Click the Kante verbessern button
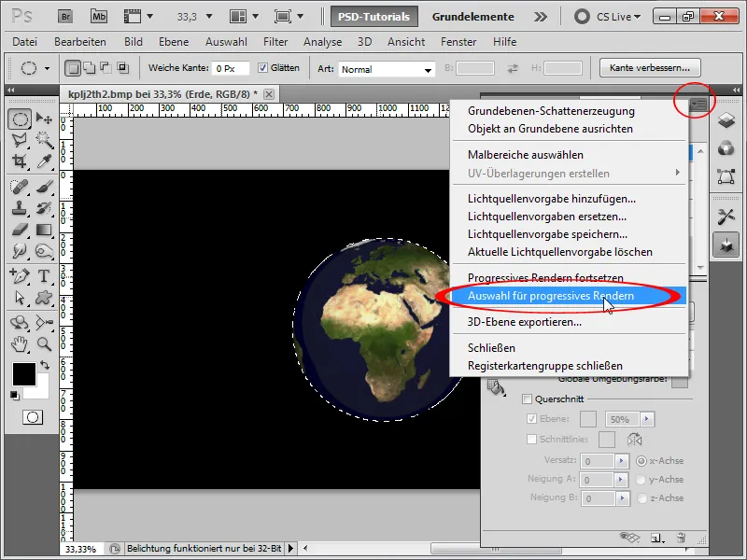The image size is (747, 560). [650, 68]
